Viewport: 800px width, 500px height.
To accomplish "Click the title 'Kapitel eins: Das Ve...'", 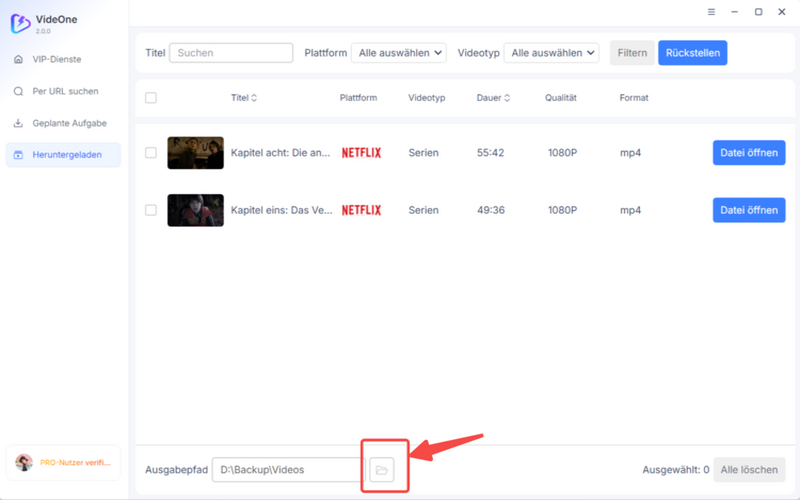I will 282,210.
